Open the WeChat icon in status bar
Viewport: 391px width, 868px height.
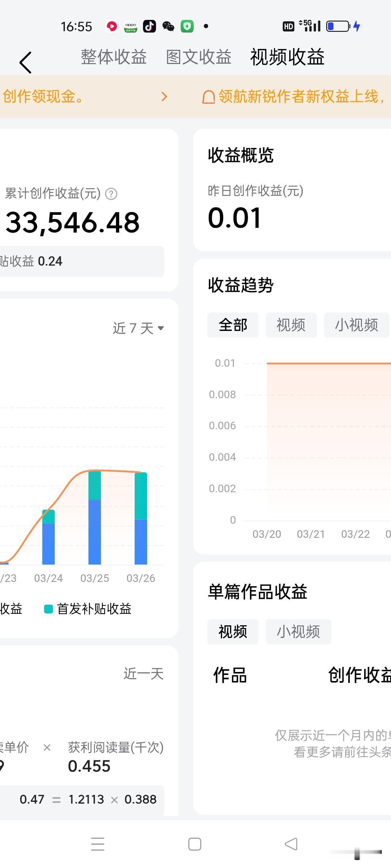(168, 26)
